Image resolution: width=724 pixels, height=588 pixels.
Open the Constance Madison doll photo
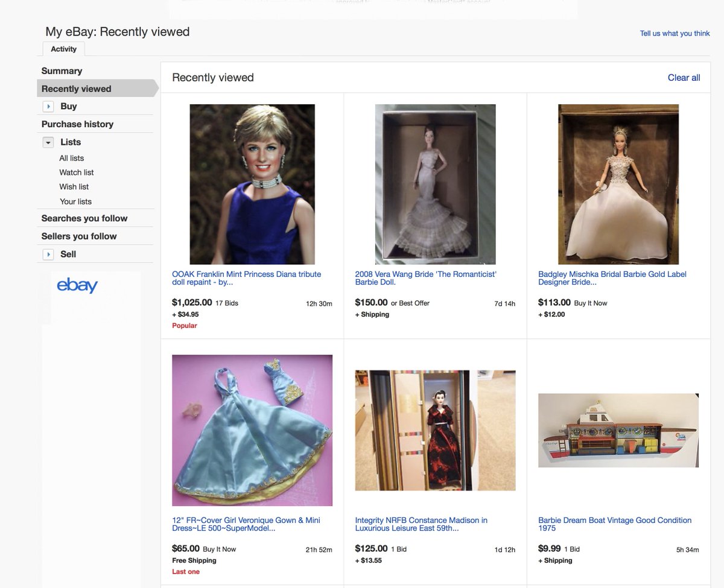[436, 431]
